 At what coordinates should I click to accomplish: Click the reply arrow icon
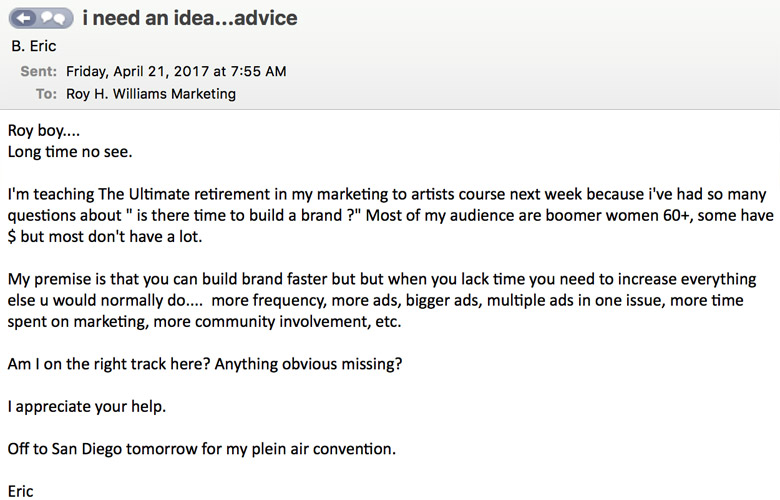[23, 18]
